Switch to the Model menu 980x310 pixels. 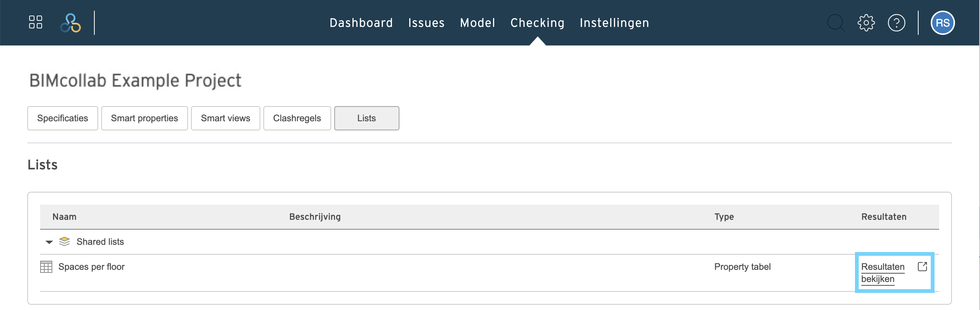pyautogui.click(x=477, y=23)
